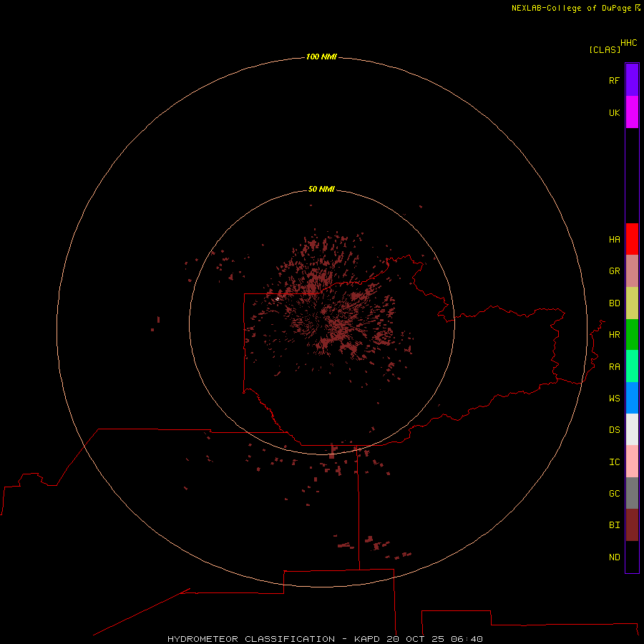Click the HA legend label
The width and height of the screenshot is (644, 644).
pos(614,240)
